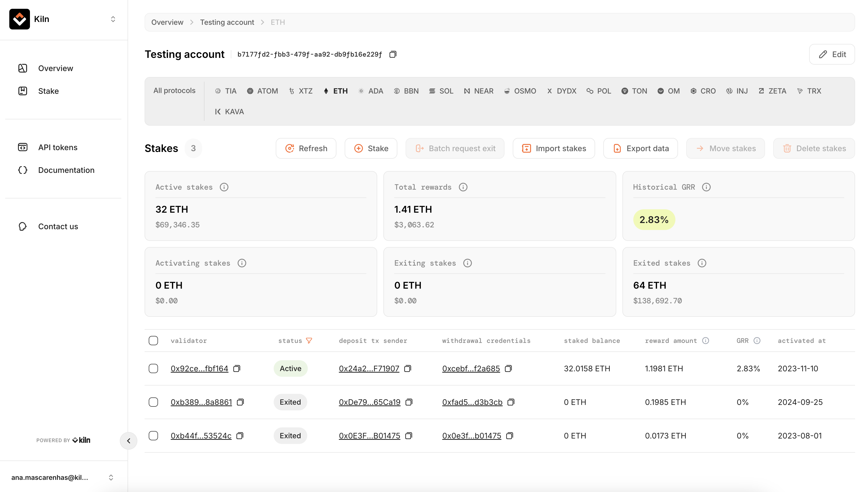Open reward amount info icon
This screenshot has height=492, width=868.
705,341
